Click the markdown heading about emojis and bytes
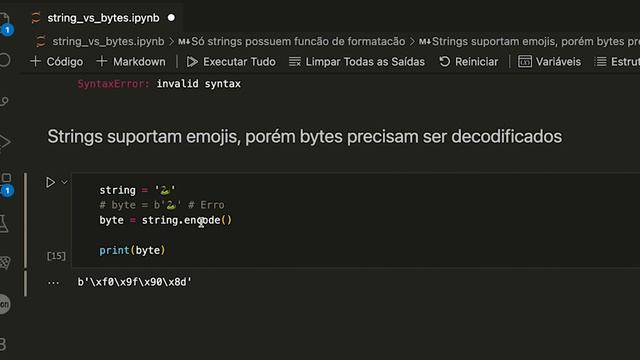The height and width of the screenshot is (360, 640). (304, 136)
